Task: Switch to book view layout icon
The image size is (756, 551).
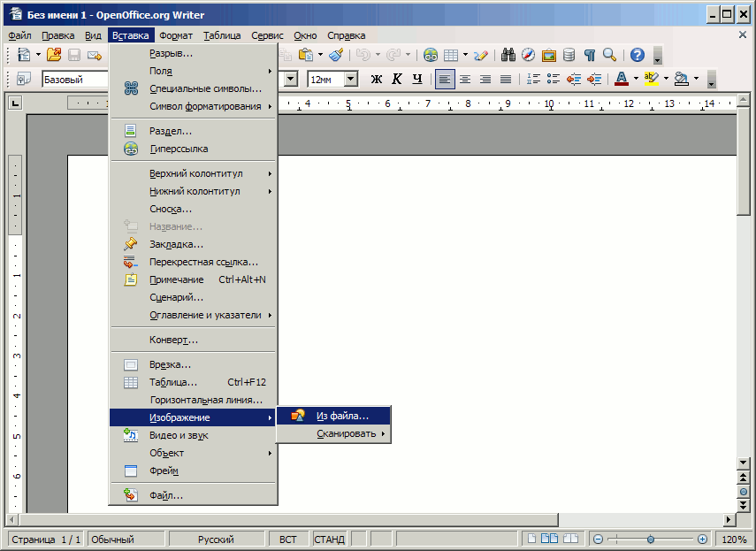Action: (571, 539)
